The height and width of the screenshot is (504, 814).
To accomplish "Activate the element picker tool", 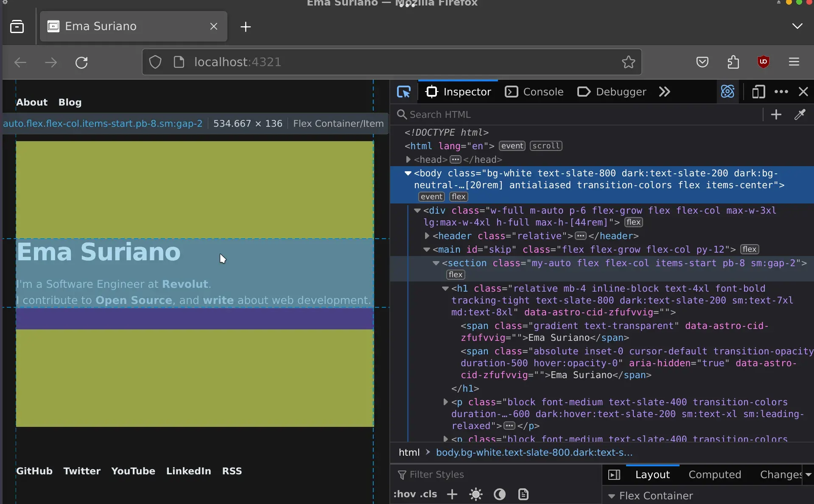I will coord(404,92).
